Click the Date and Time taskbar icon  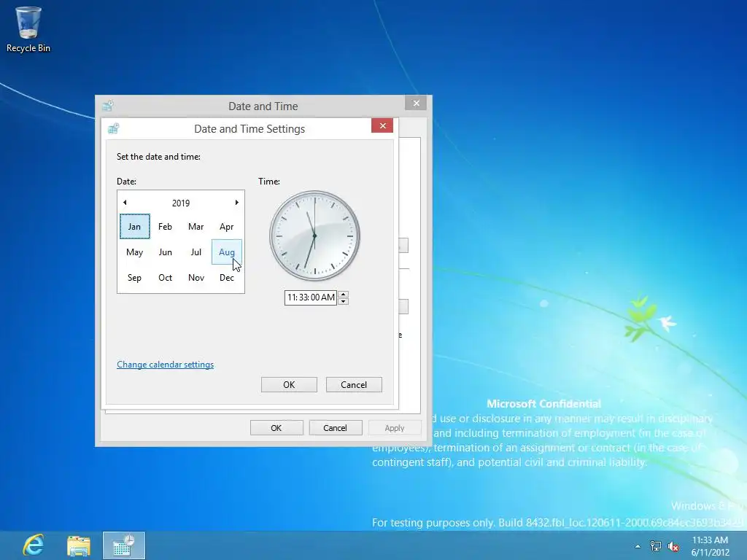pyautogui.click(x=124, y=545)
